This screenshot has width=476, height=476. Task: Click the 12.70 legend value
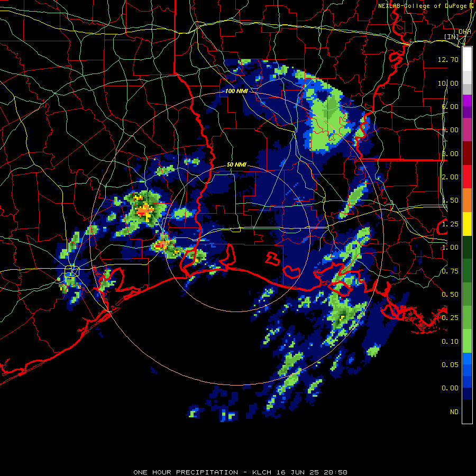[448, 59]
